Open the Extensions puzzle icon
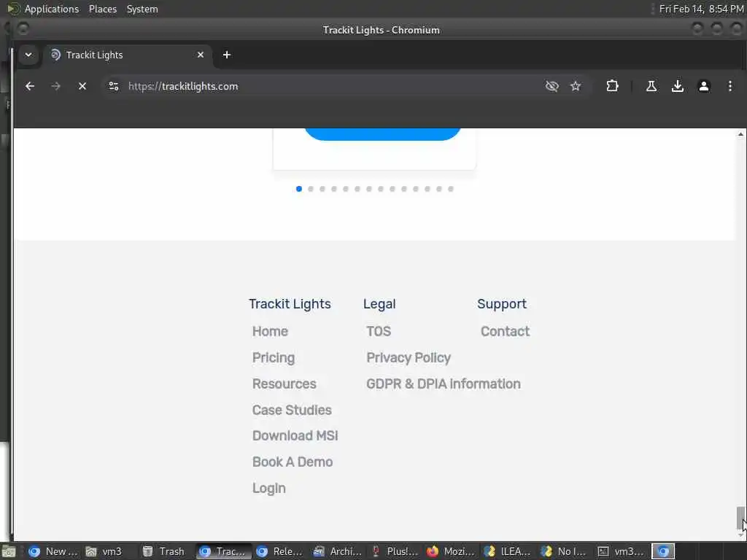Screen dimensions: 747x560 (x=612, y=86)
